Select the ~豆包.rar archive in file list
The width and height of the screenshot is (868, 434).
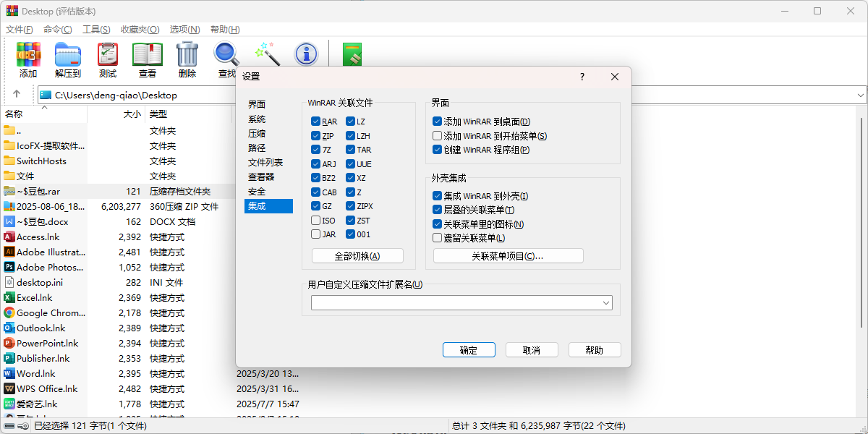pyautogui.click(x=45, y=191)
